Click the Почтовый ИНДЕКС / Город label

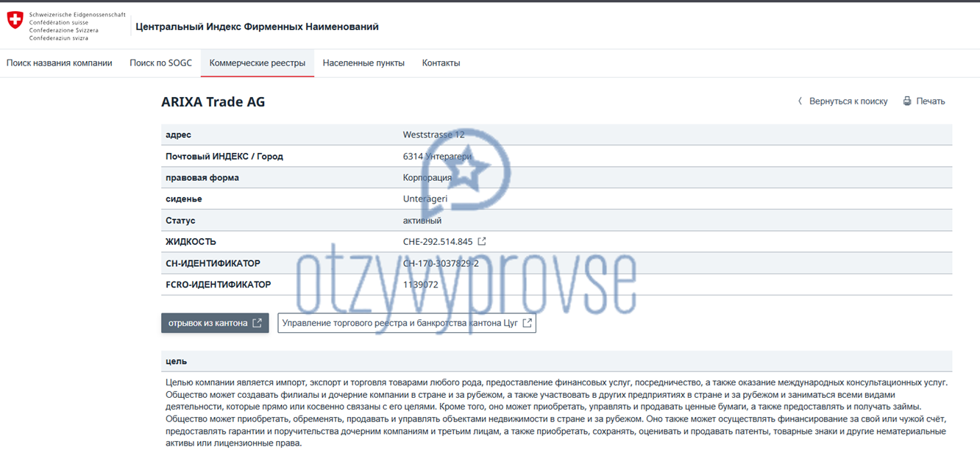click(x=224, y=156)
